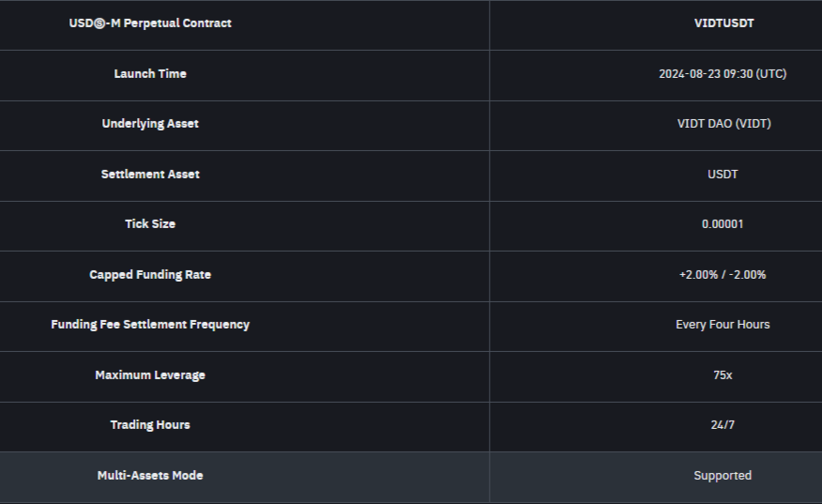Click the Funding Fee Settlement Frequency label
Viewport: 822px width, 504px height.
[x=150, y=325]
